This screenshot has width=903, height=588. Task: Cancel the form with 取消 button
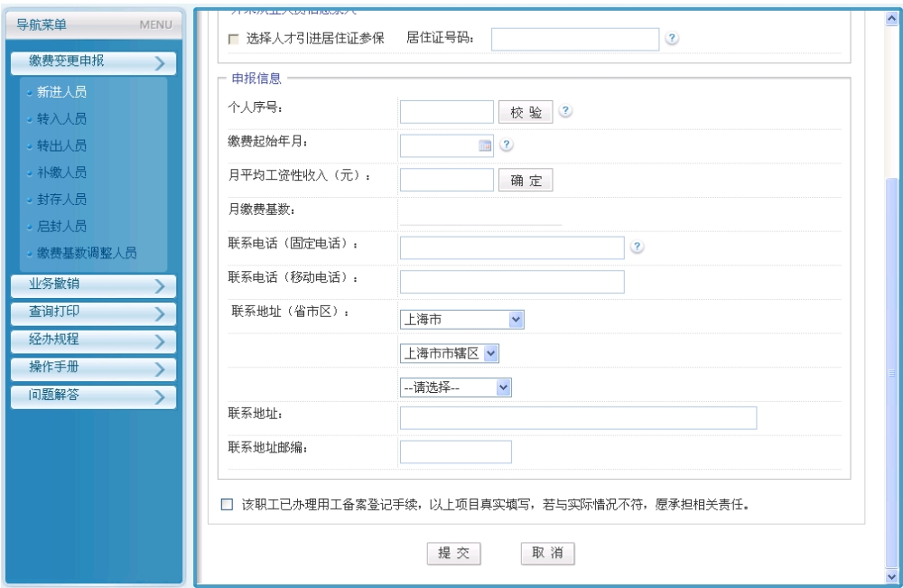point(548,554)
